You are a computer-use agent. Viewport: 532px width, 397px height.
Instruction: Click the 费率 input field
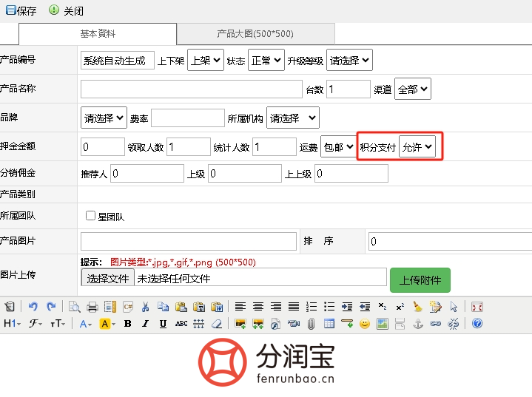point(188,118)
